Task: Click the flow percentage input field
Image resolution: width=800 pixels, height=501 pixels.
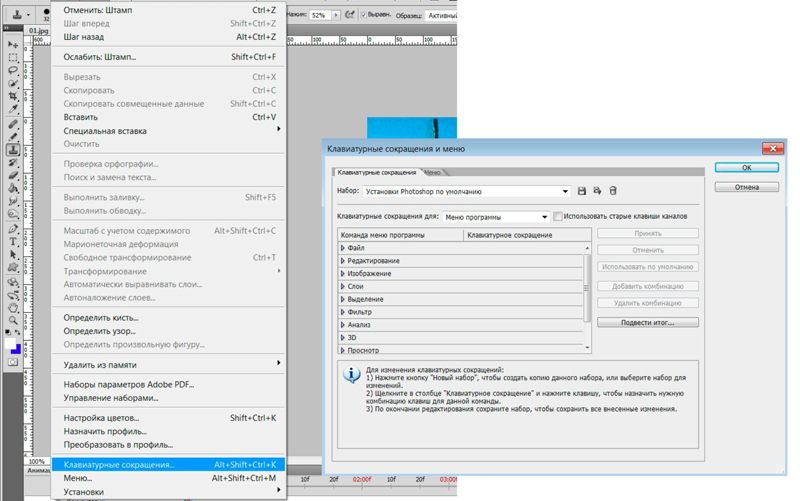Action: pos(320,15)
